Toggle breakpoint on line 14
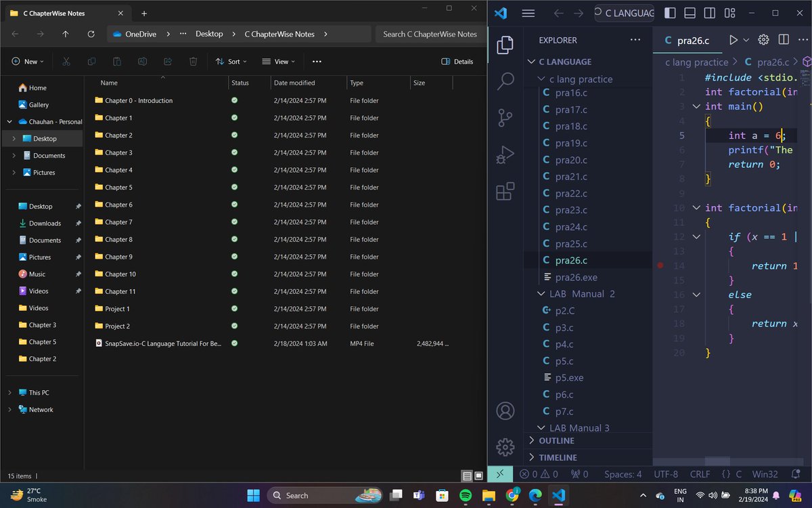The image size is (812, 508). 660,266
